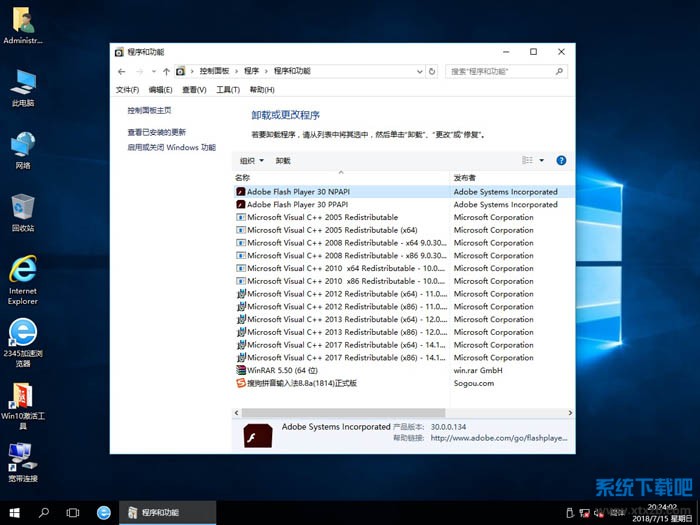Open 查看已安装的更新 link
Screen dimensions: 700x525
click(156, 132)
